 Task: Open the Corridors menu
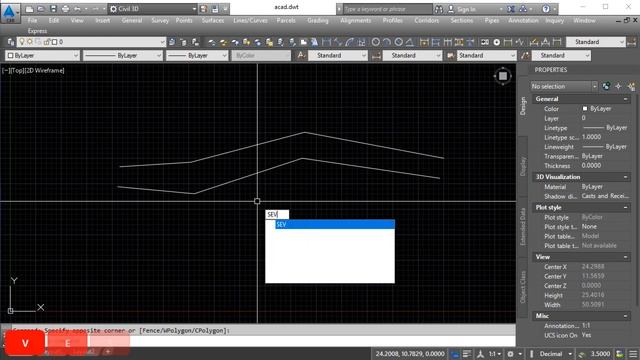pyautogui.click(x=427, y=20)
